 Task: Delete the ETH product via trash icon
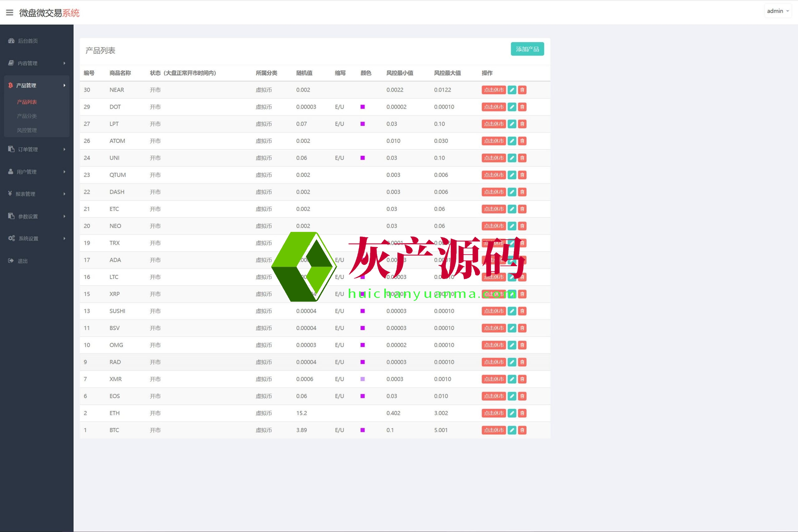pos(522,413)
